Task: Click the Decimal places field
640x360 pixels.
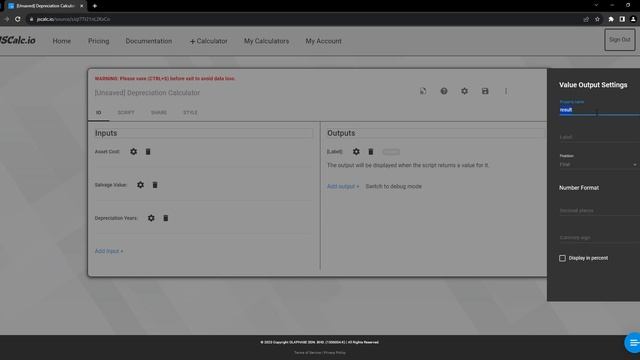Action: pyautogui.click(x=599, y=211)
